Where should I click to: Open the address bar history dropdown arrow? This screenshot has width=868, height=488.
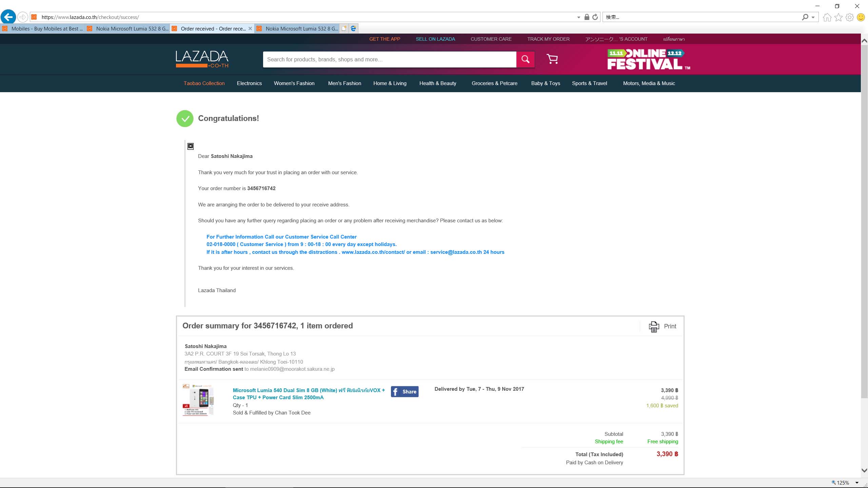tap(578, 17)
